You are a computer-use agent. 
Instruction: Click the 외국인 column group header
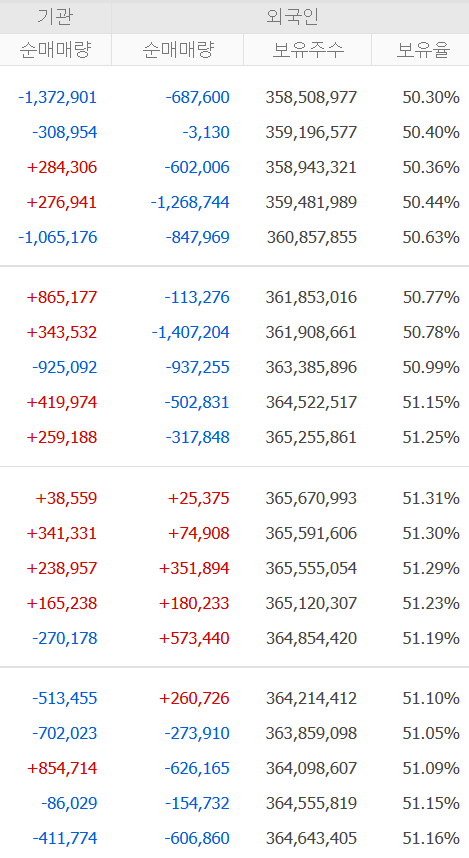pyautogui.click(x=291, y=18)
